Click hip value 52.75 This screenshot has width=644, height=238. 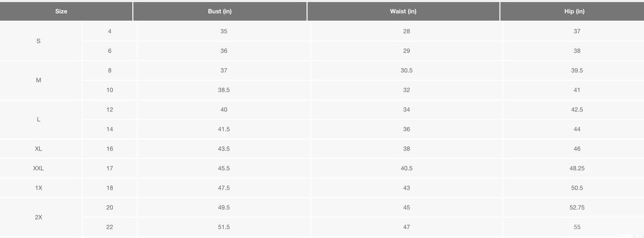577,208
